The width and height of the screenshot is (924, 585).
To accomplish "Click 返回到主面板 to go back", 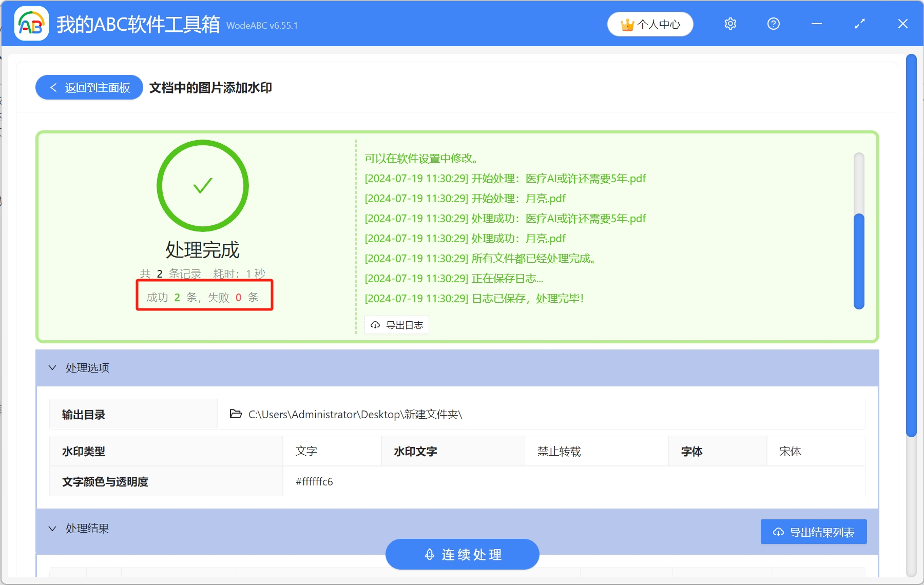I will click(88, 87).
